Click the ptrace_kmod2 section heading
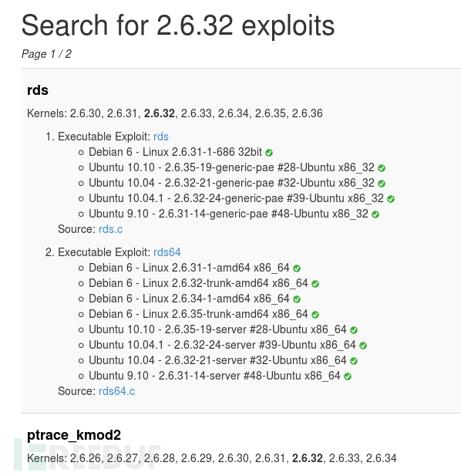461x476 pixels. (74, 435)
